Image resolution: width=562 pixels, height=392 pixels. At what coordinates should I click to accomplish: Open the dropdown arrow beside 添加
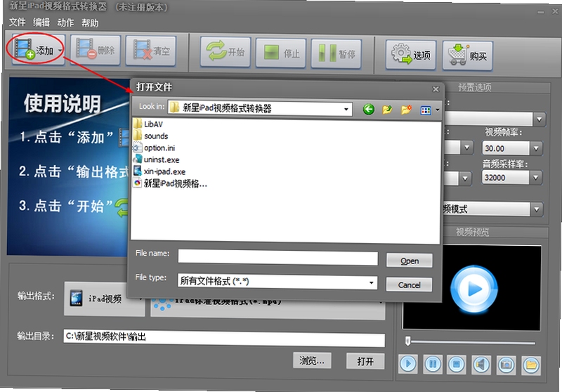click(60, 50)
